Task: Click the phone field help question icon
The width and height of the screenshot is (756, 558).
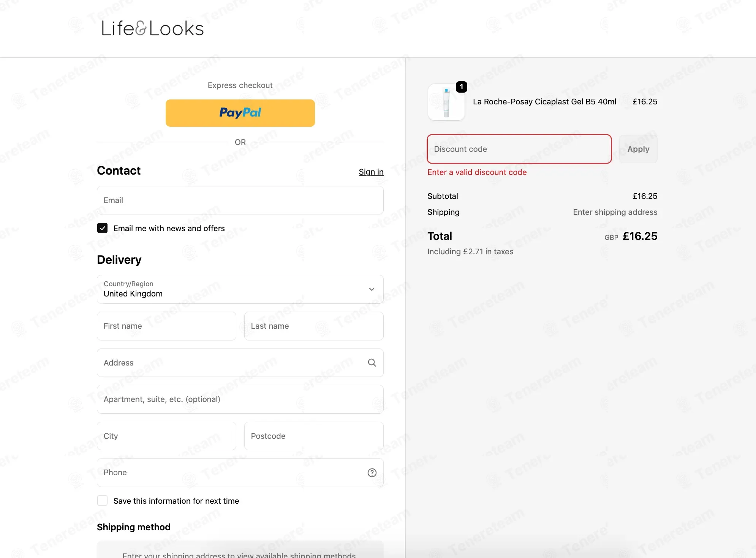Action: (x=372, y=473)
